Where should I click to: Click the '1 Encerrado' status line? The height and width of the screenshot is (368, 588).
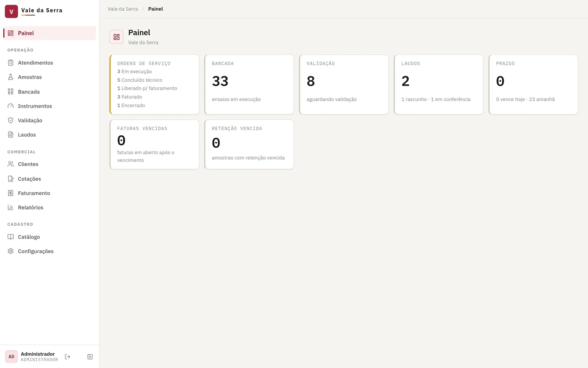click(x=131, y=105)
